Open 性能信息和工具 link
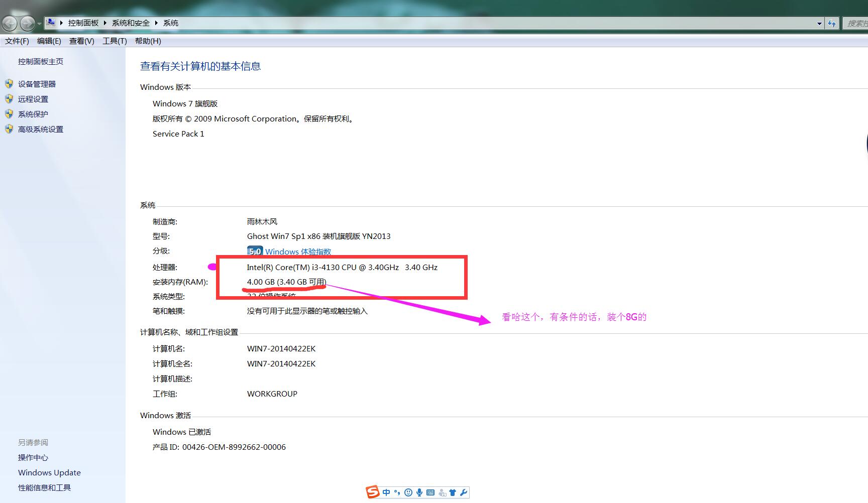This screenshot has width=868, height=503. 44,488
